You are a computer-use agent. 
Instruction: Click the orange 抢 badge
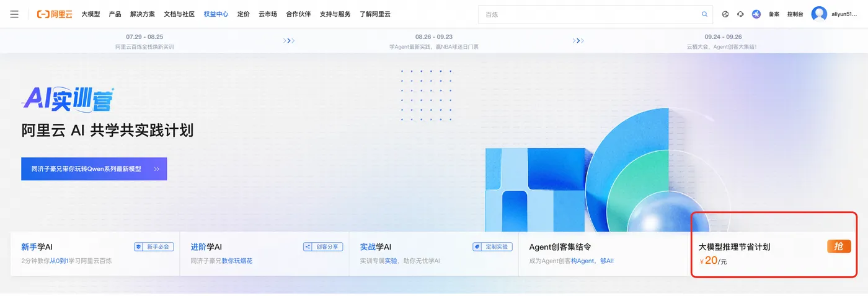[839, 246]
